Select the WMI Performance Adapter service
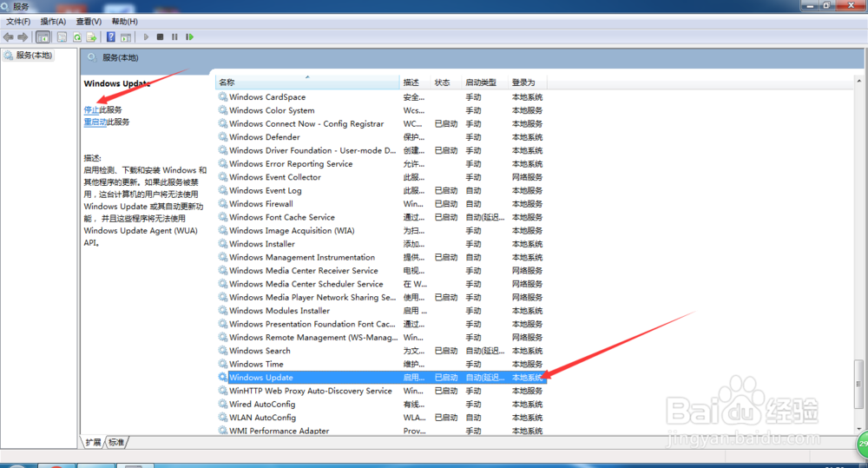The height and width of the screenshot is (468, 868). 381,431
